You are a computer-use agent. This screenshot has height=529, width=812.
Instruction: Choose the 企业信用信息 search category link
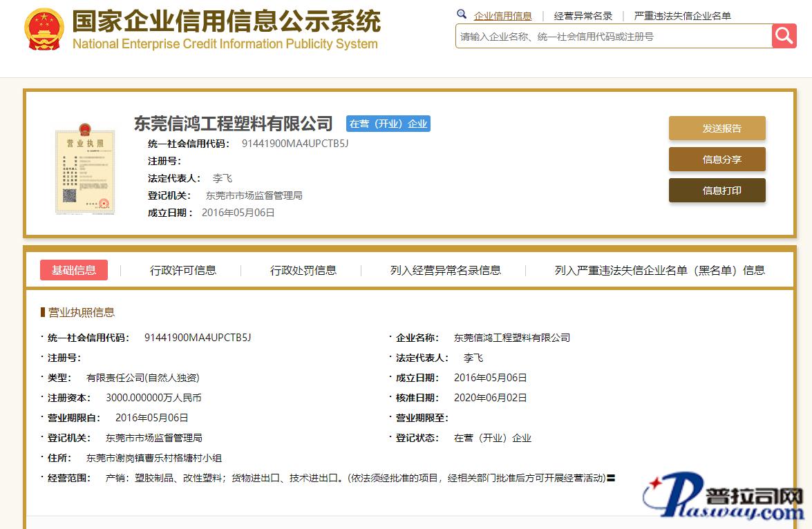(x=502, y=16)
